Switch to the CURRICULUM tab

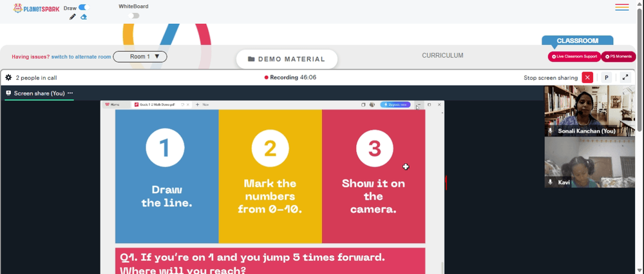click(x=442, y=55)
